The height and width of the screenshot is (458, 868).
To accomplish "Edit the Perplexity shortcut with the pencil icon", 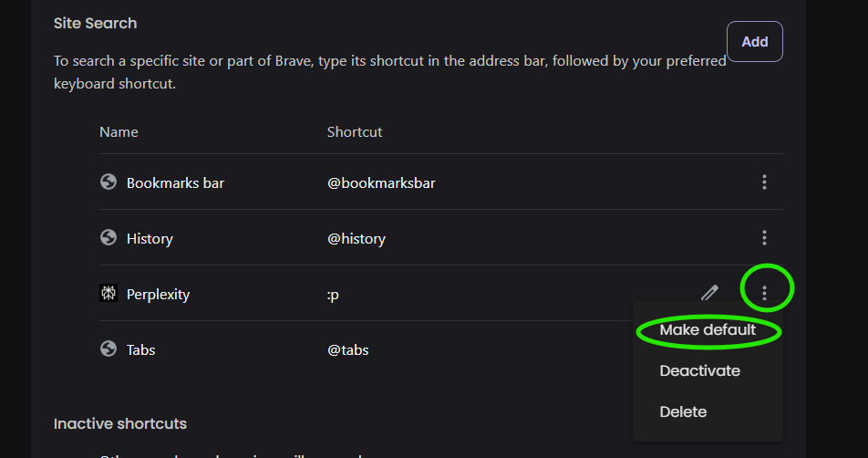I will tap(709, 293).
